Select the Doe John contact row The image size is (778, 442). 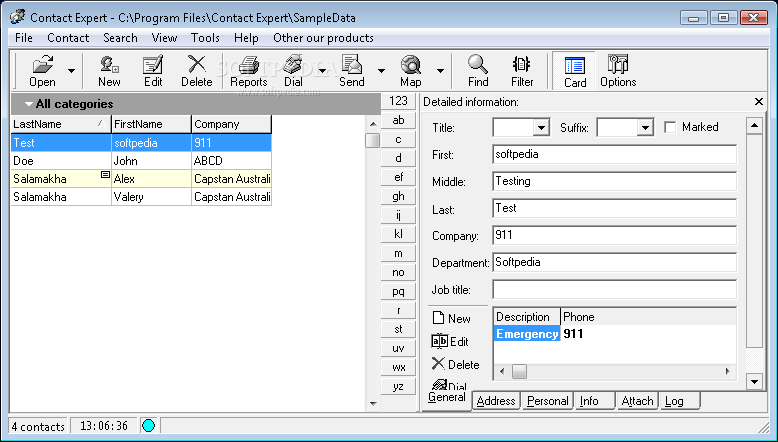pos(141,161)
